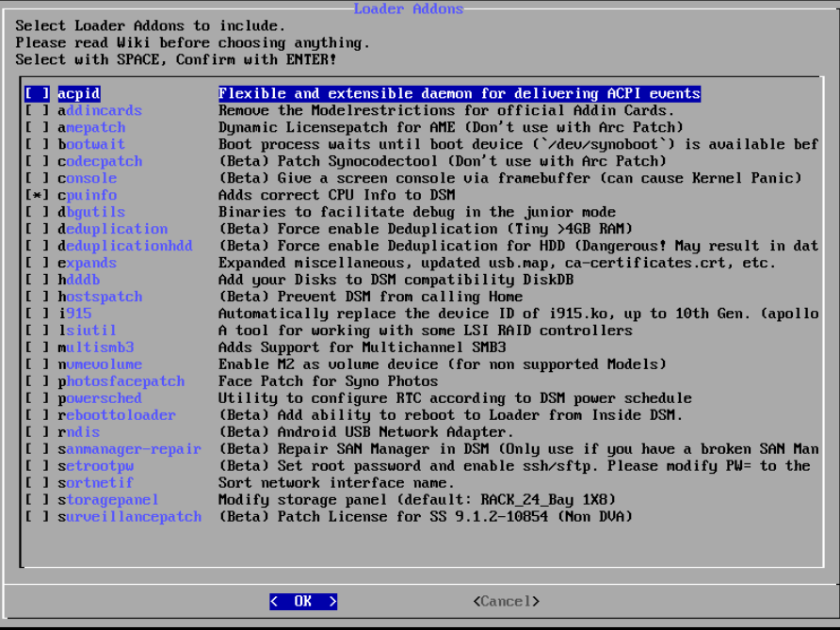
Task: Select the surveillancepatch addon entry
Action: pyautogui.click(x=129, y=518)
